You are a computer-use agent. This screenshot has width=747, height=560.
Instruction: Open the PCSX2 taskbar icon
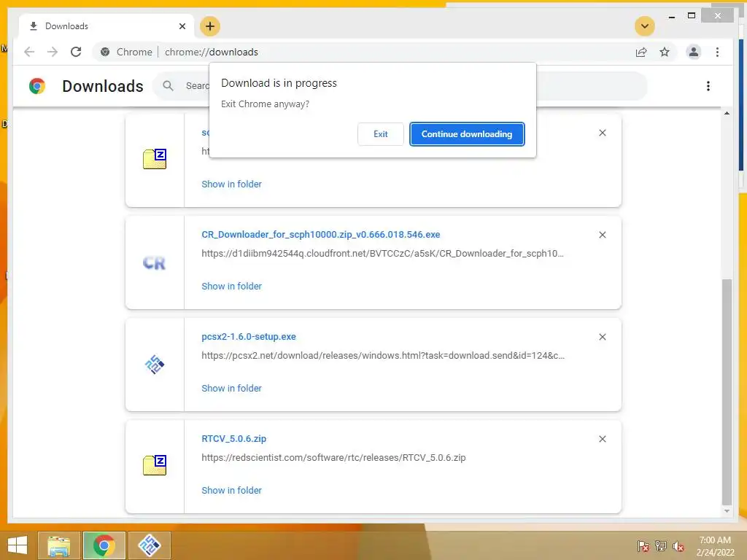tap(150, 545)
